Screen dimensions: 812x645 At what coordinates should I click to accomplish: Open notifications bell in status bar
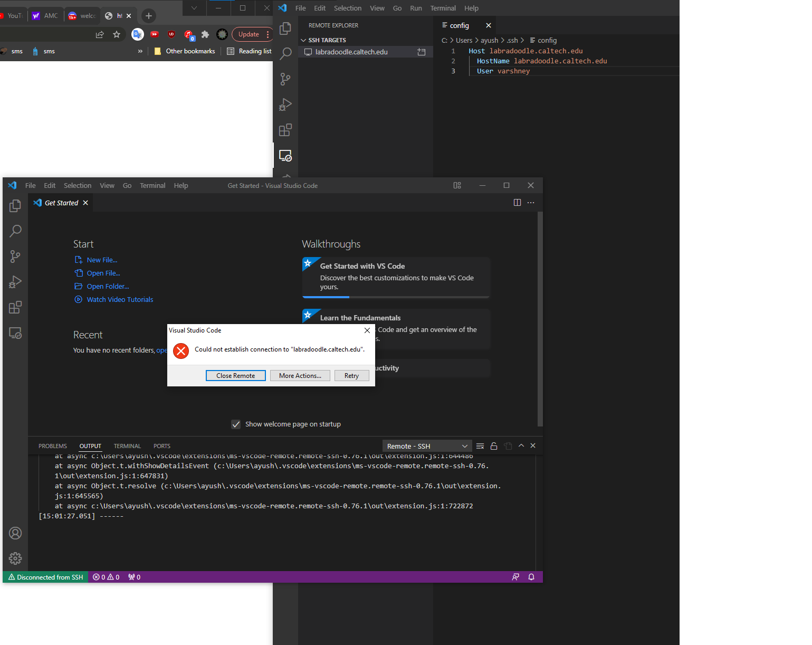pos(531,577)
